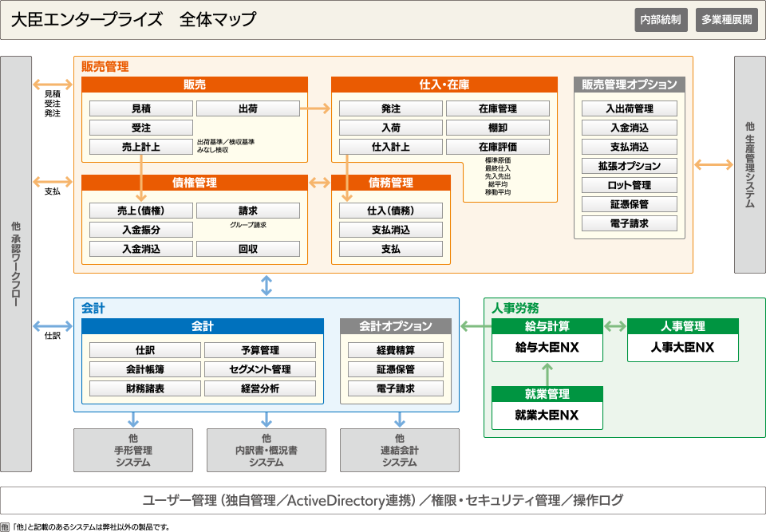
Task: Click the 回収 box
Action: [x=248, y=249]
